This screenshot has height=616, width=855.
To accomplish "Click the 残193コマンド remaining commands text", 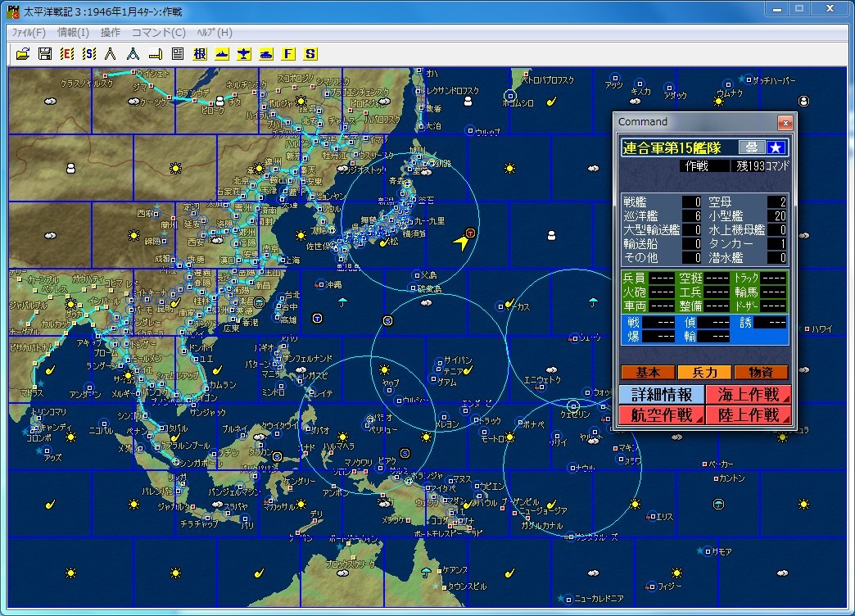I will tap(762, 165).
